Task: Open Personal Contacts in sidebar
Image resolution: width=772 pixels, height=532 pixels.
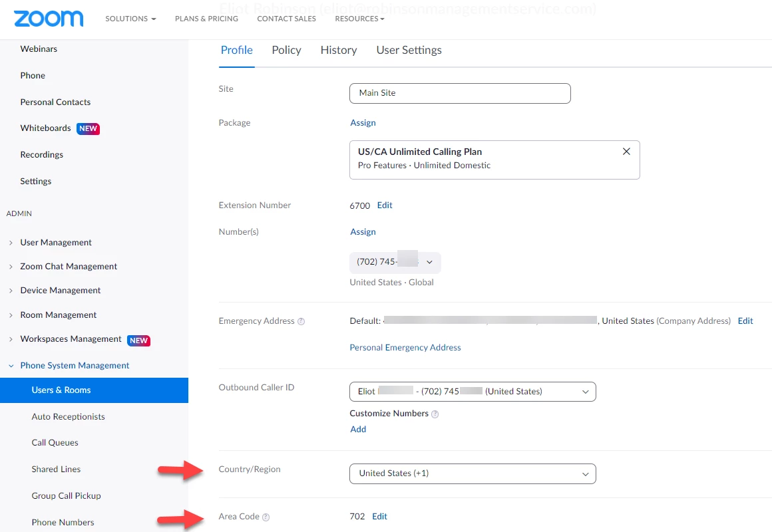Action: coord(56,102)
